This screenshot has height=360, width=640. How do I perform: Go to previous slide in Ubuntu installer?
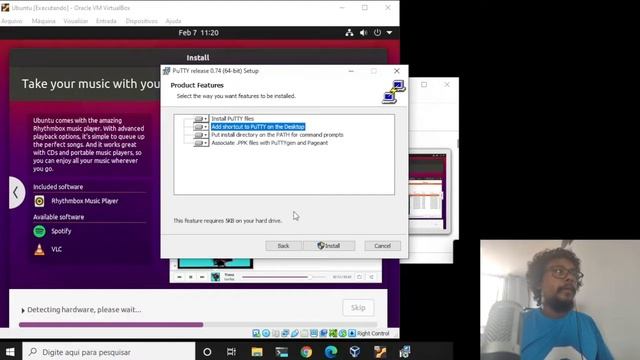tap(16, 193)
